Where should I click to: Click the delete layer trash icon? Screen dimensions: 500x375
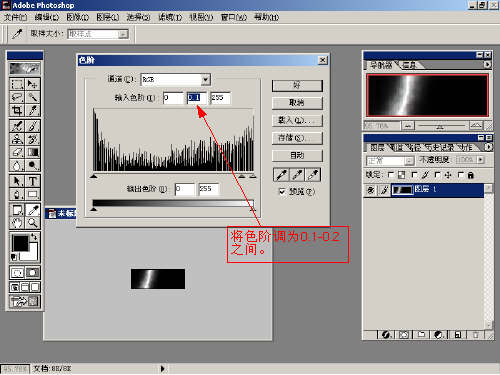coord(476,335)
